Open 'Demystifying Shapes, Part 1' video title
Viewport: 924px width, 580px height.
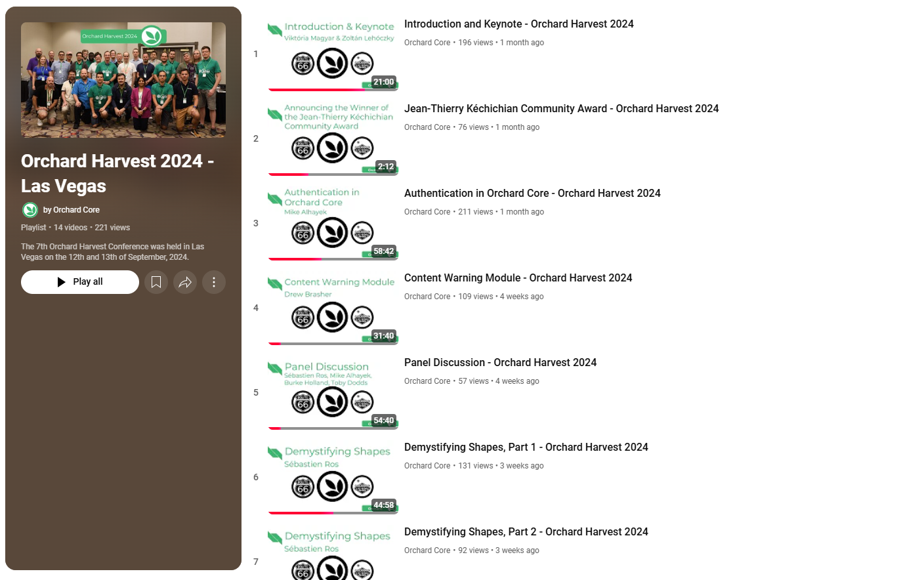[x=526, y=447]
